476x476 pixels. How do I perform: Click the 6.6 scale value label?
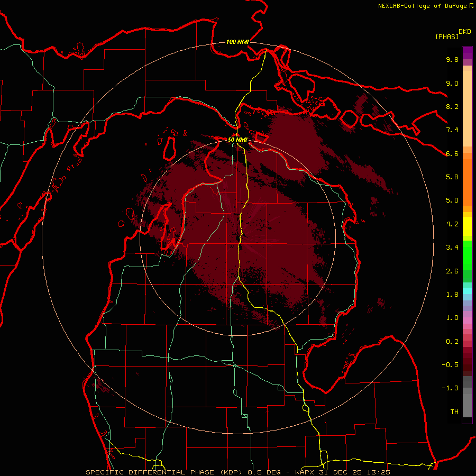click(x=452, y=153)
